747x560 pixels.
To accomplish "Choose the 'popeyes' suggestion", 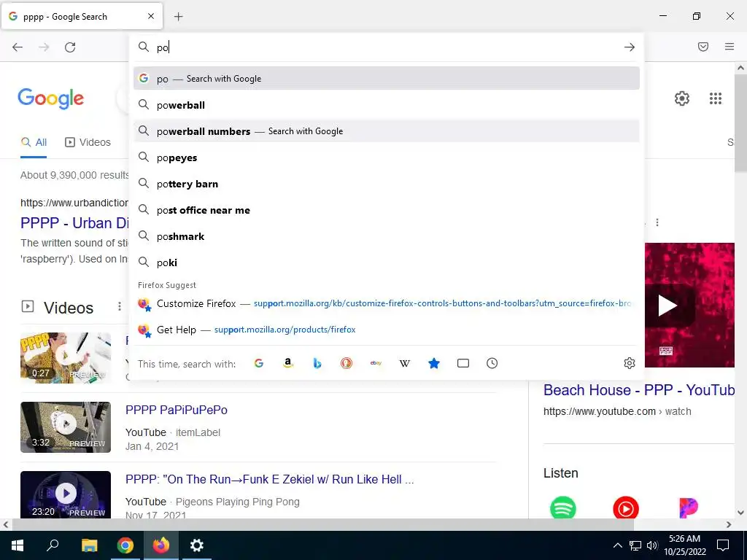I will [387, 157].
